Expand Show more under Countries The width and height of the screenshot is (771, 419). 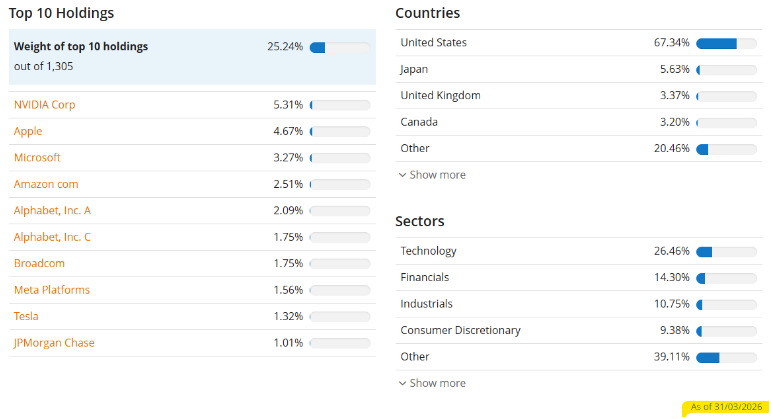432,175
